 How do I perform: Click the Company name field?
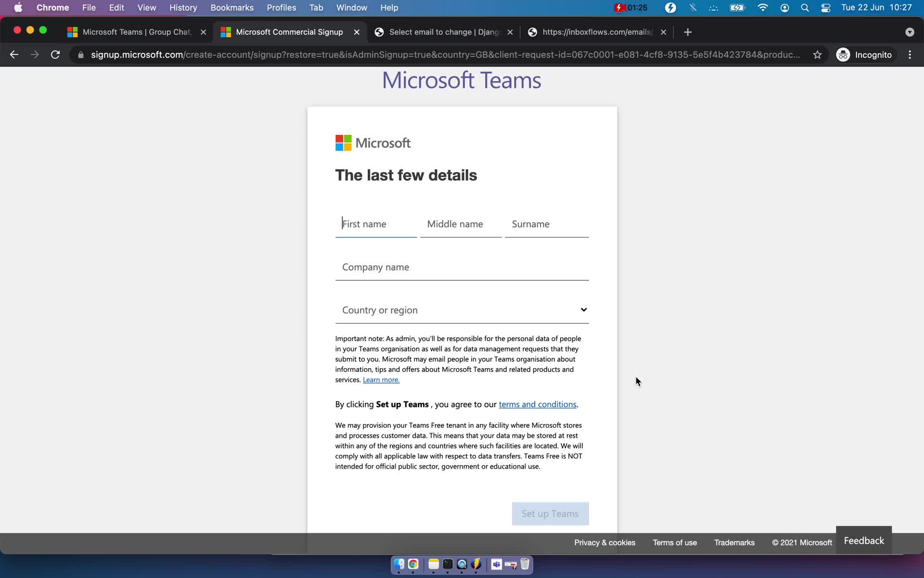pos(462,268)
